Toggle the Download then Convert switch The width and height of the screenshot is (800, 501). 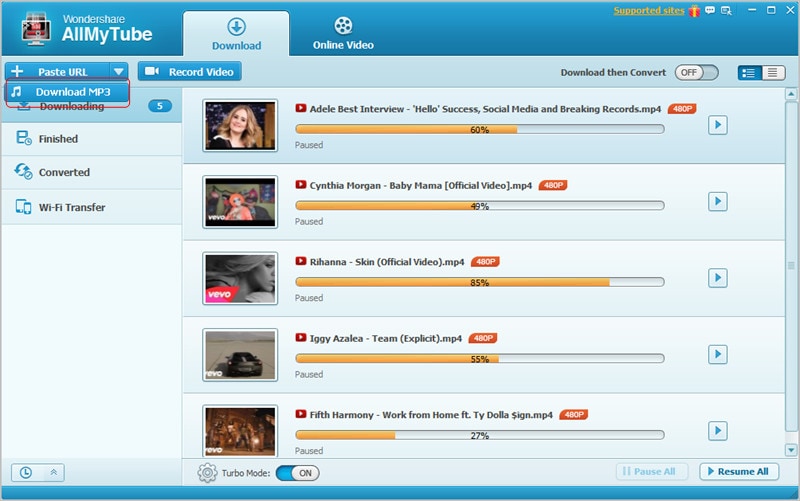(696, 72)
